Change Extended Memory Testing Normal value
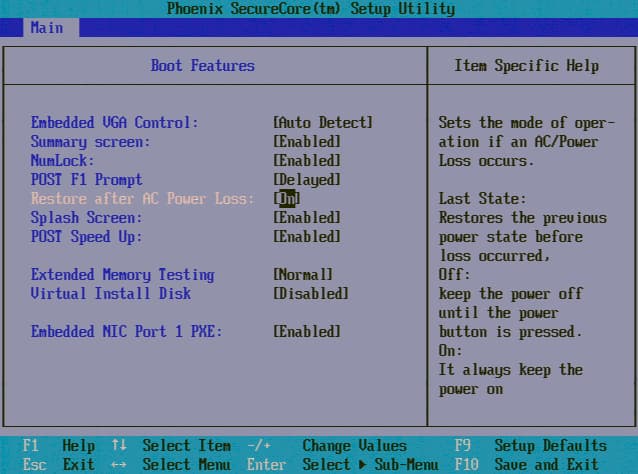The height and width of the screenshot is (474, 638). pyautogui.click(x=302, y=275)
